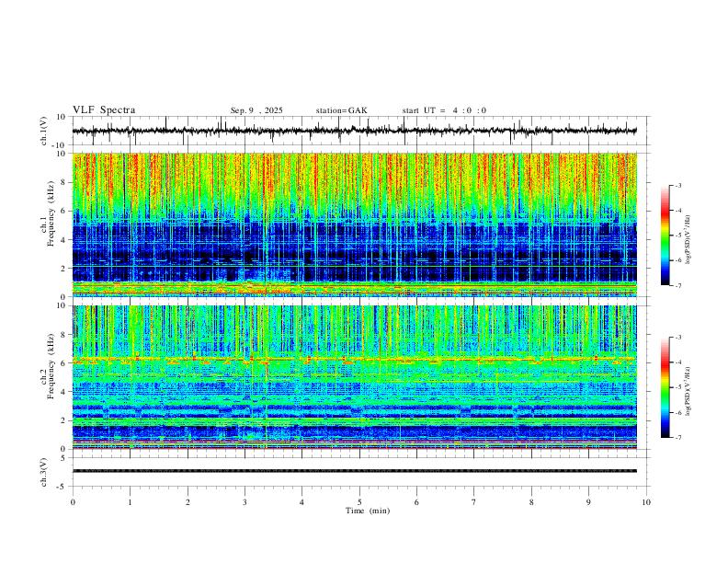Select the "start UT = 4 :0 :0" text
Image resolution: width=728 pixels, height=563 pixels.
(444, 110)
